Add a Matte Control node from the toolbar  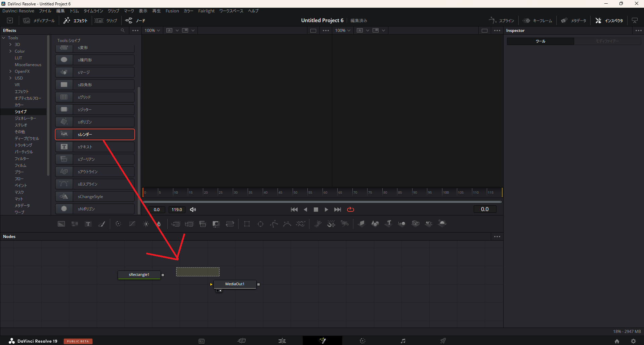tap(216, 224)
